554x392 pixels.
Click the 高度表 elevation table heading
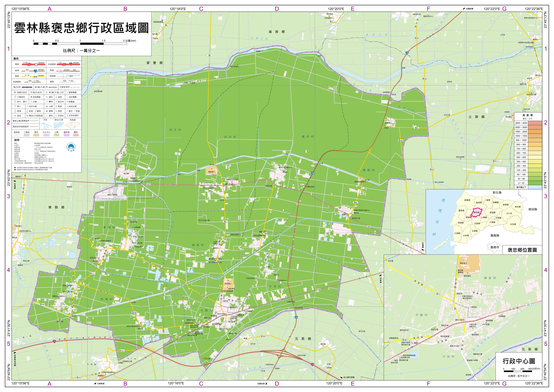[x=528, y=115]
